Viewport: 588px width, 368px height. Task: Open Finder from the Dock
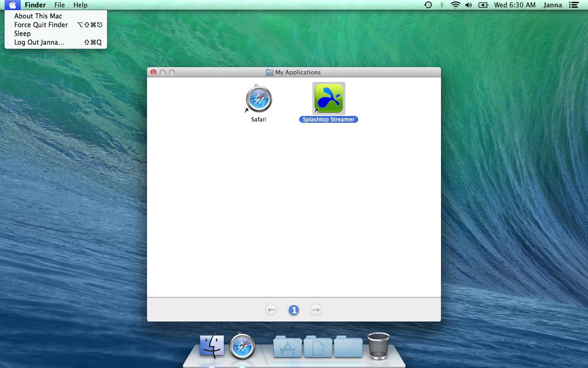tap(212, 346)
